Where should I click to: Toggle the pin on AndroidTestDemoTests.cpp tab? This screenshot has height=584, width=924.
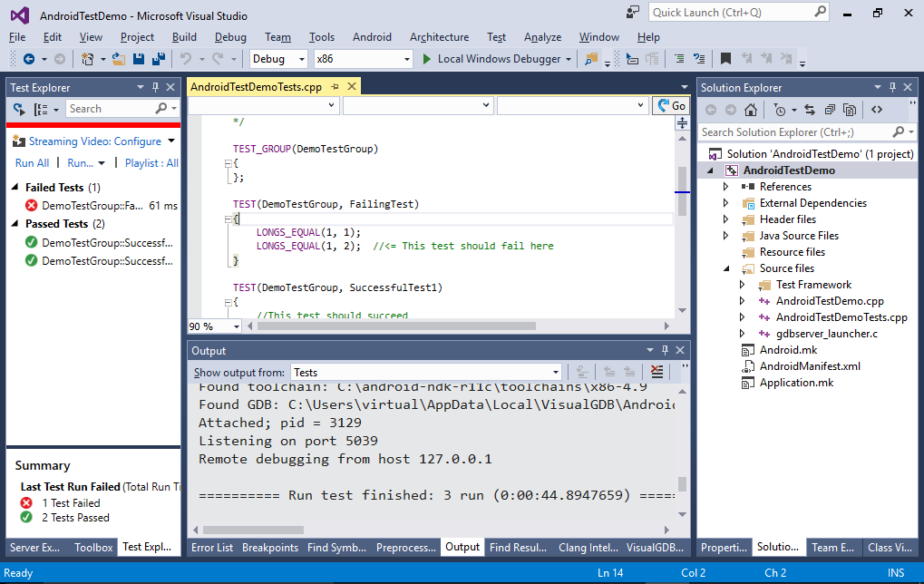(x=335, y=87)
